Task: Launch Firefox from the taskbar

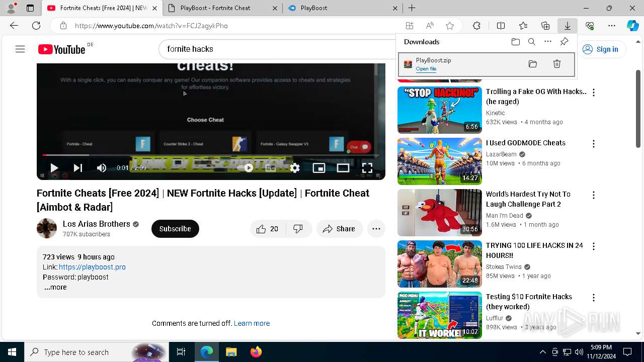Action: coord(256,352)
